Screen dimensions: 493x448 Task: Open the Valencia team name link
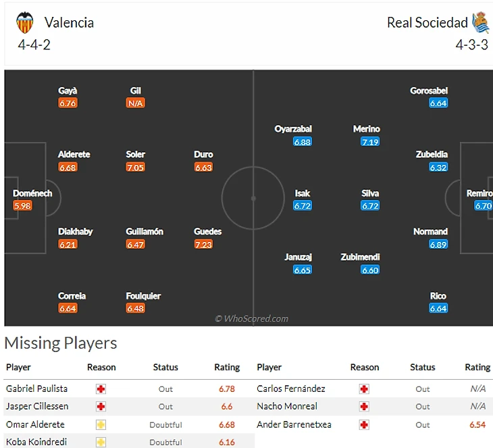pos(69,22)
